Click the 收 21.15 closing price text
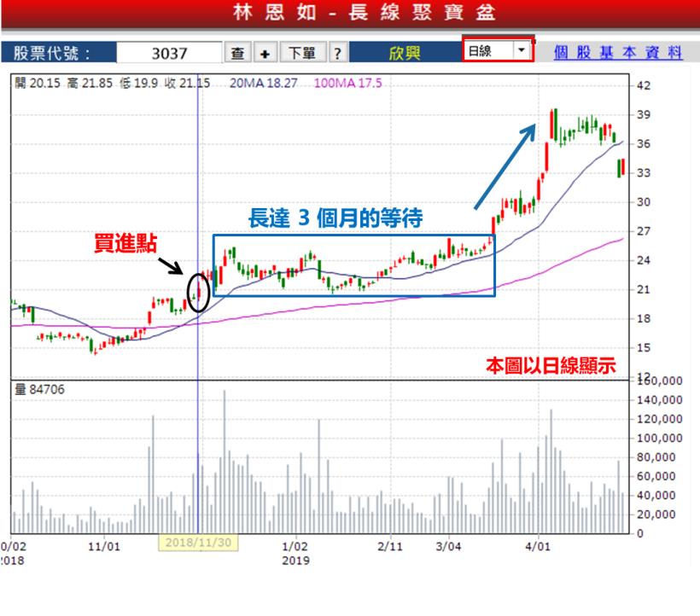 click(x=187, y=83)
